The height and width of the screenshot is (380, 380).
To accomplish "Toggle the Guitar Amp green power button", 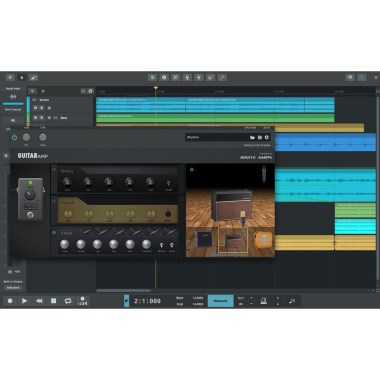I will [14, 137].
